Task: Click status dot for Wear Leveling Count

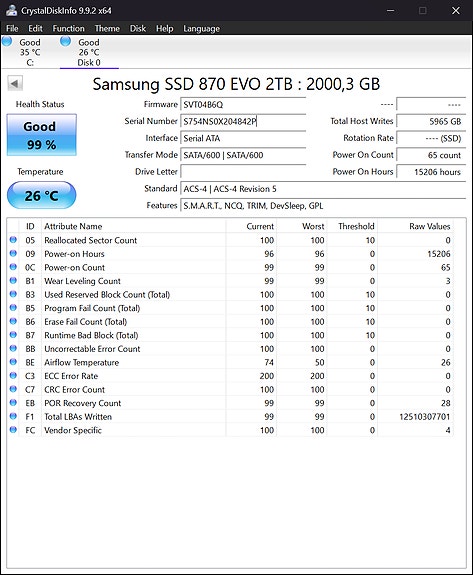Action: pos(13,281)
